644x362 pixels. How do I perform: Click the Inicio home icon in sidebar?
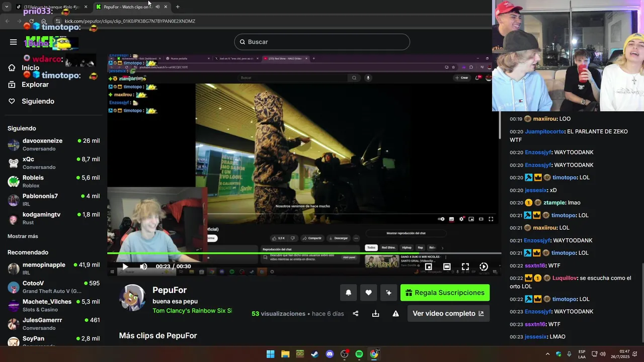click(x=12, y=68)
